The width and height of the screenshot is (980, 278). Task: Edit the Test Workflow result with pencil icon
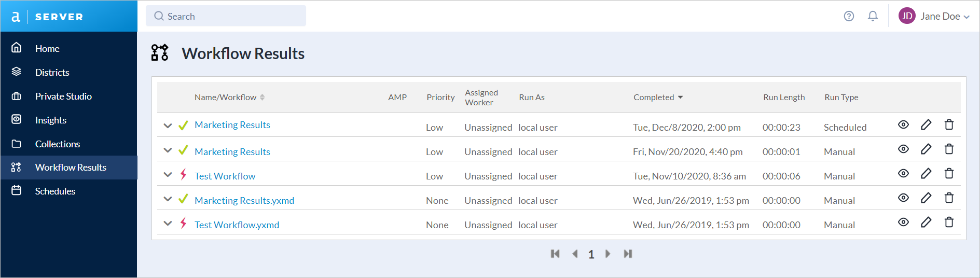(x=926, y=173)
